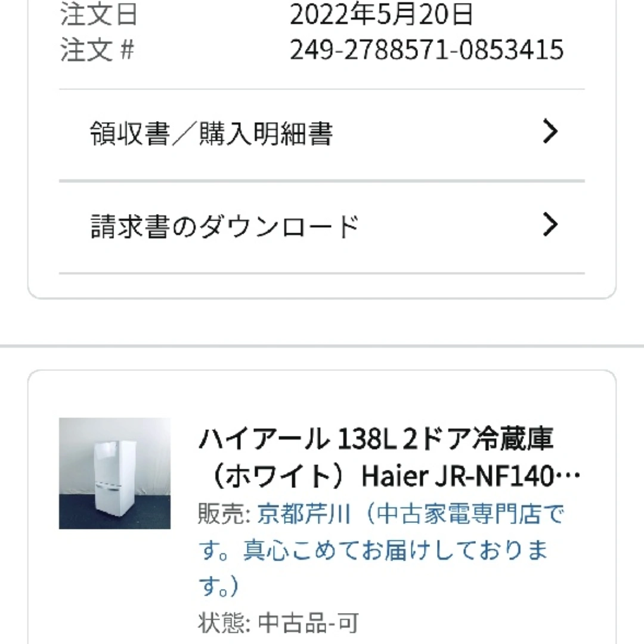
Task: Open 領収書／購入明細書 receipt row
Action: click(321, 135)
